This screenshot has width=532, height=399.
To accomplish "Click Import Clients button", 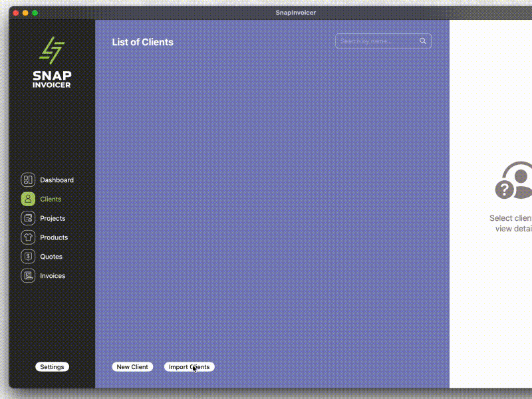I will pyautogui.click(x=190, y=367).
